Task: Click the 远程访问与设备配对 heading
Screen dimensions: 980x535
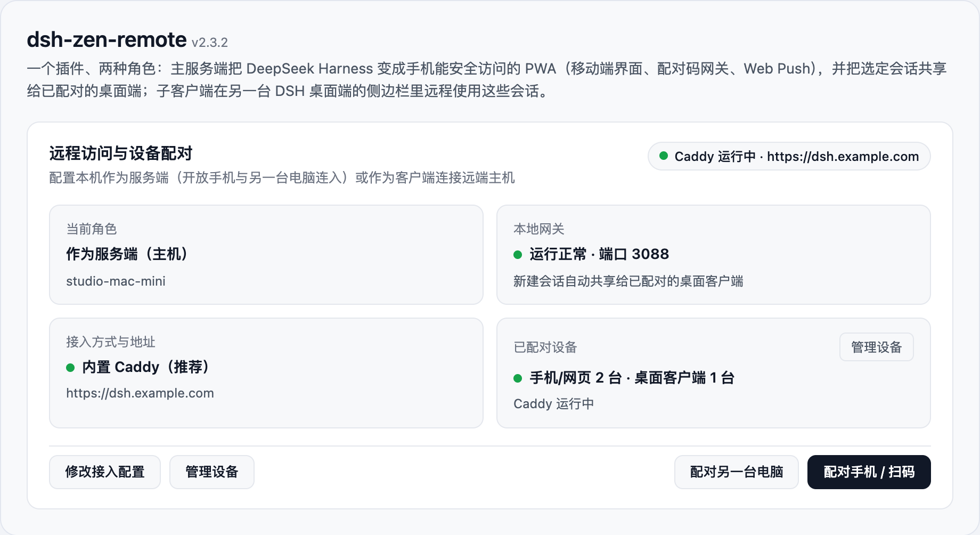Action: (121, 153)
